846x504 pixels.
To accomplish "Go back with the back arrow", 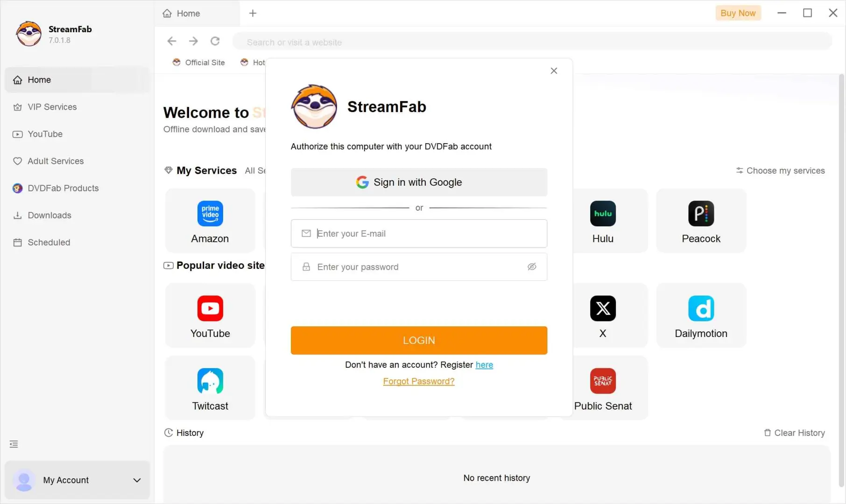I will (x=172, y=41).
